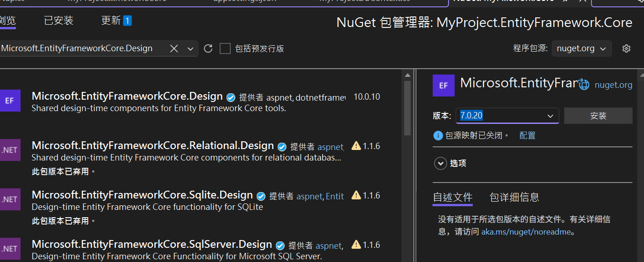The width and height of the screenshot is (644, 262).
Task: Open the aka.ms/nuget/noreadme link
Action: [526, 232]
